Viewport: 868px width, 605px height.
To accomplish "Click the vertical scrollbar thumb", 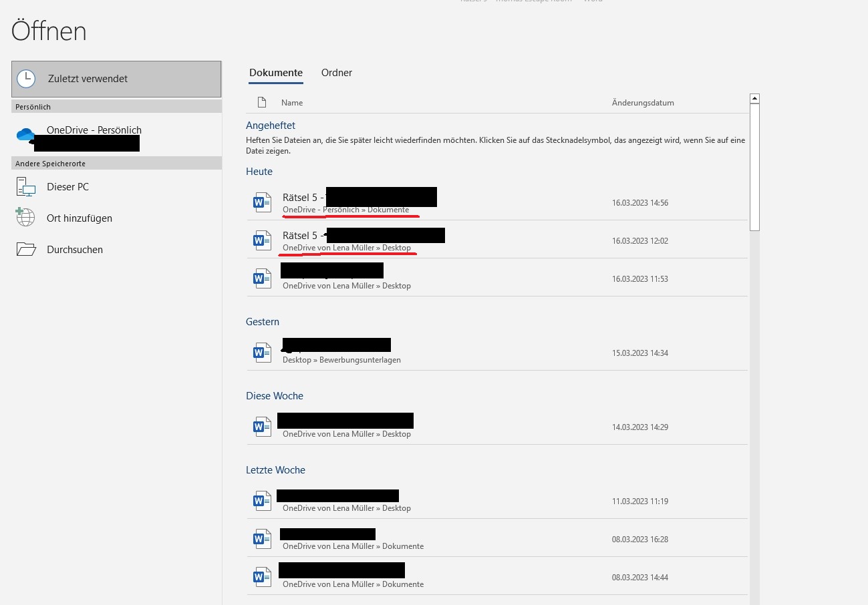I will point(754,167).
